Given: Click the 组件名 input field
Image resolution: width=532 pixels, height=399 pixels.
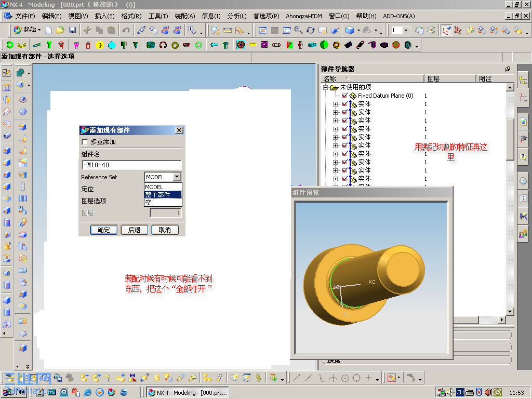Looking at the screenshot, I should click(x=131, y=165).
